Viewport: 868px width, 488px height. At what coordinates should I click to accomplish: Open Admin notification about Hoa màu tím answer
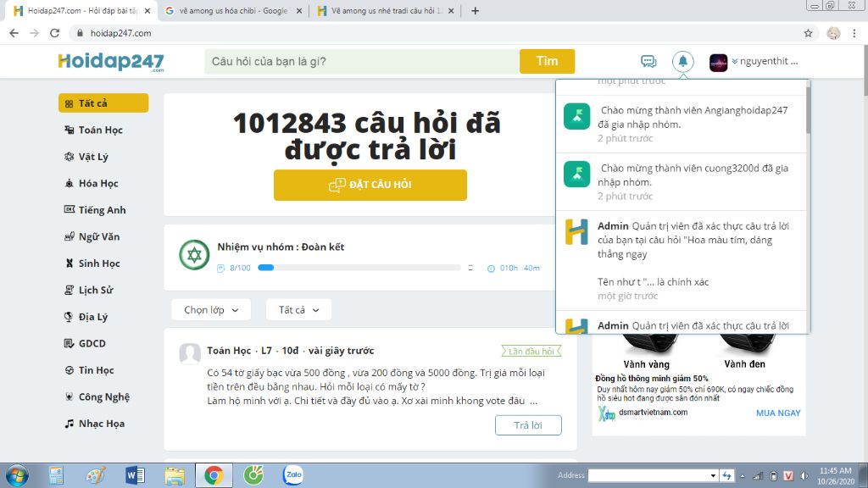click(x=682, y=261)
